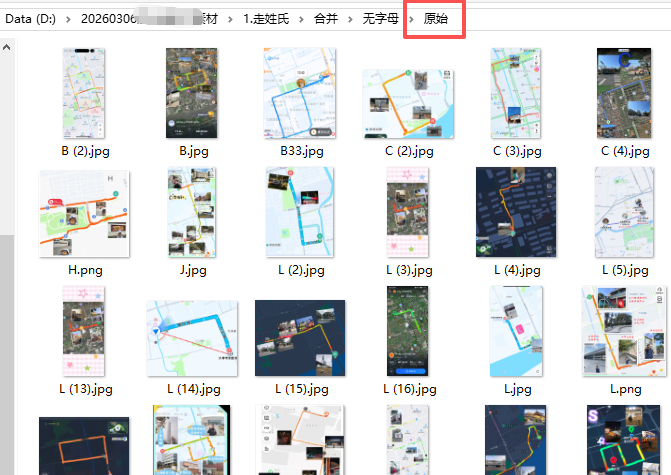Go to Data (D:) in the breadcrumb
The image size is (671, 475).
click(30, 19)
